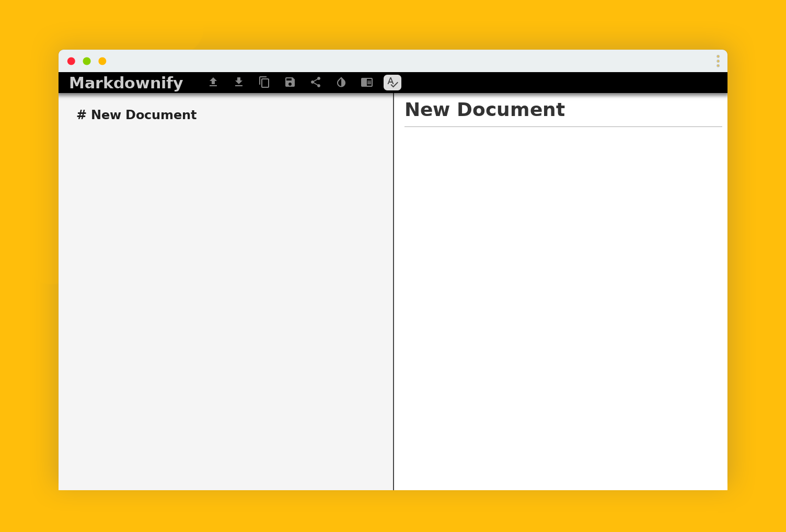This screenshot has width=786, height=532.
Task: Click the 'New Document' heading in the preview
Action: coord(485,110)
